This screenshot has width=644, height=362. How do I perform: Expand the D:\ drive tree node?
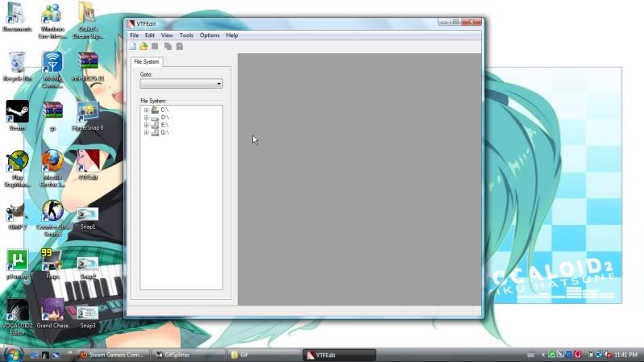146,117
